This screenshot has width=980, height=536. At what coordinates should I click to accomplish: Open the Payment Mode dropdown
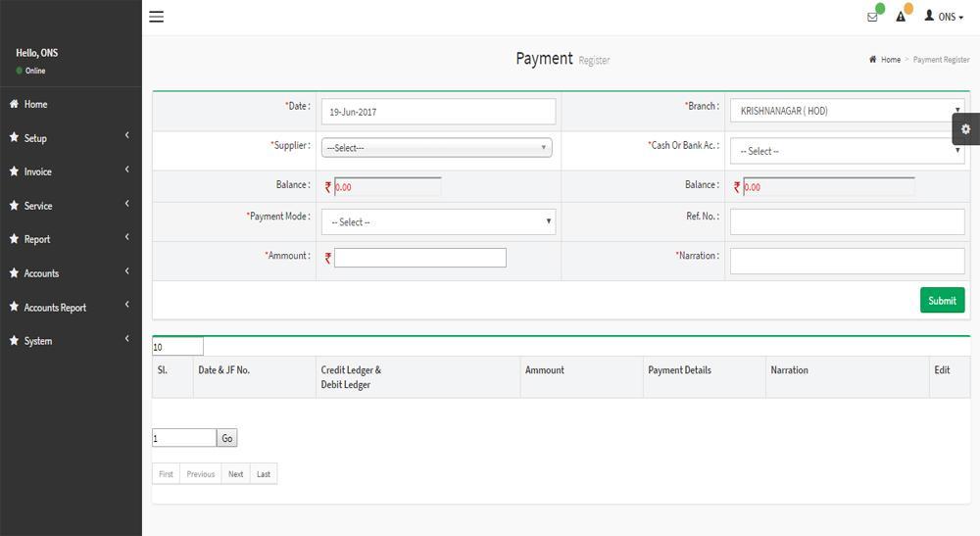click(438, 222)
